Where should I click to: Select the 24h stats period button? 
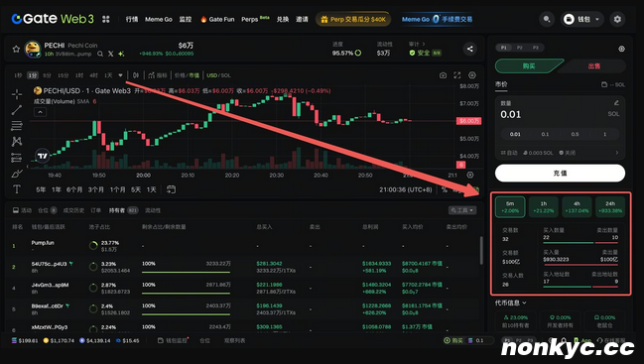click(x=610, y=207)
